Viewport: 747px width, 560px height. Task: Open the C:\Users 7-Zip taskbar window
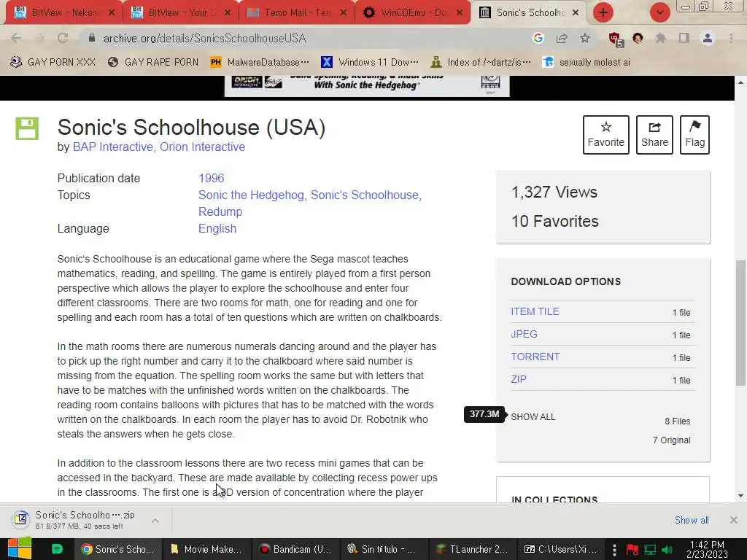[x=561, y=549]
